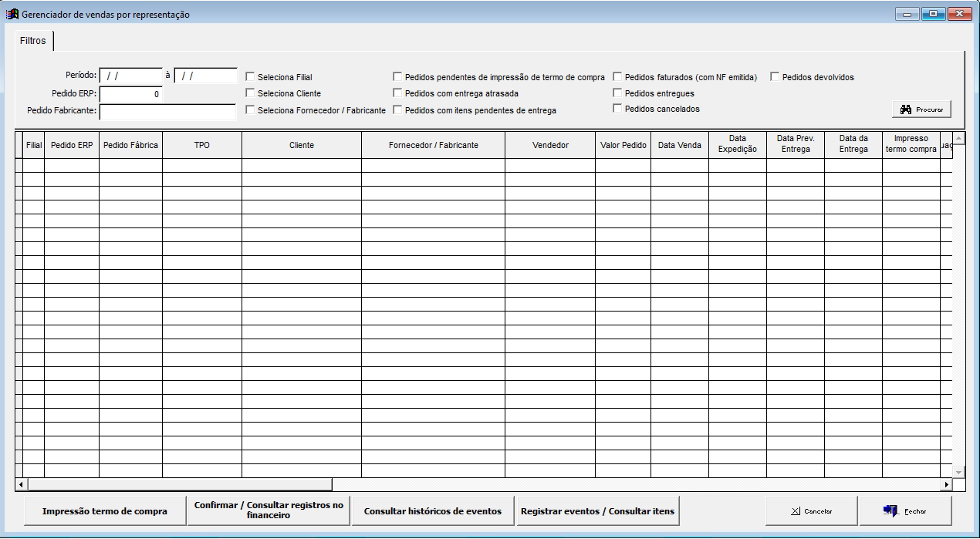The image size is (980, 539).
Task: Enable the Pedidos entregues checkbox
Action: 617,93
